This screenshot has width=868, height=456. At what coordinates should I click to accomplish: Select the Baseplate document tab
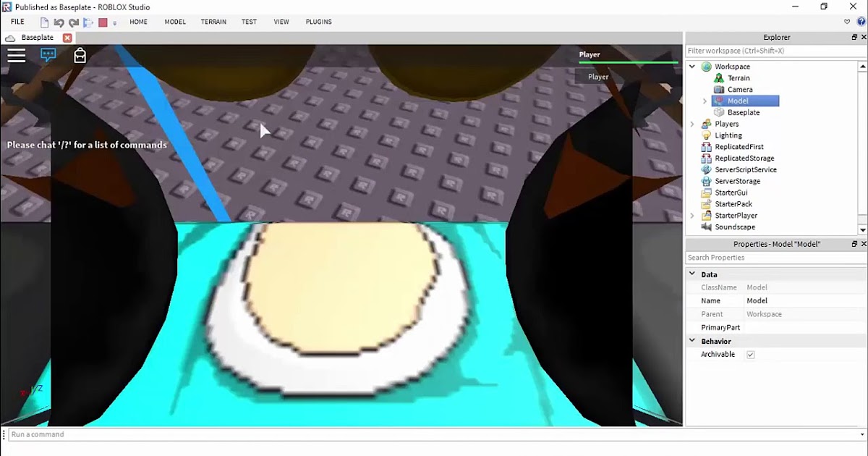coord(38,38)
